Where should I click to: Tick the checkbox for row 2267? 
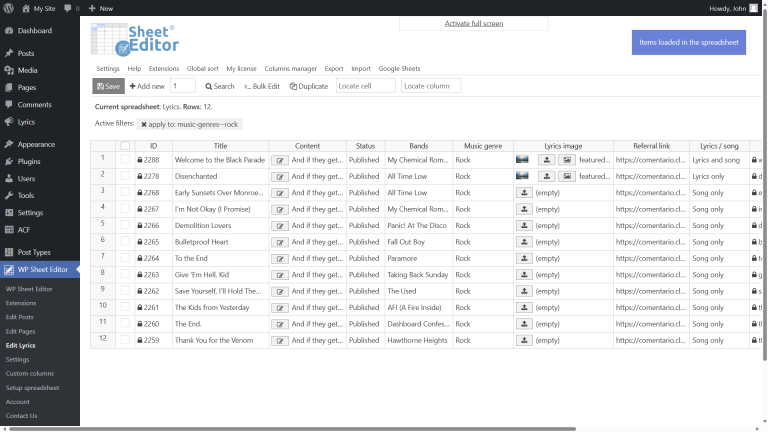point(125,209)
